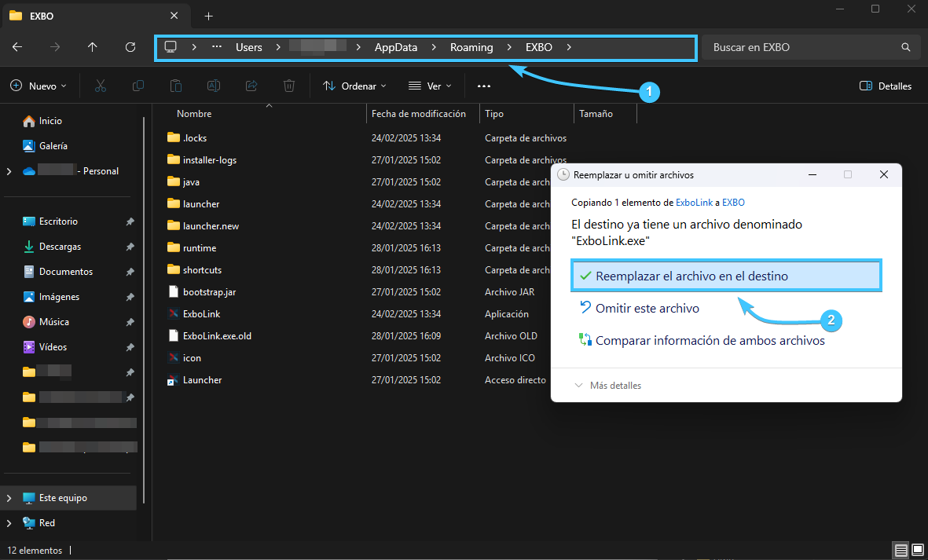
Task: Click the search magnifier icon
Action: point(905,47)
